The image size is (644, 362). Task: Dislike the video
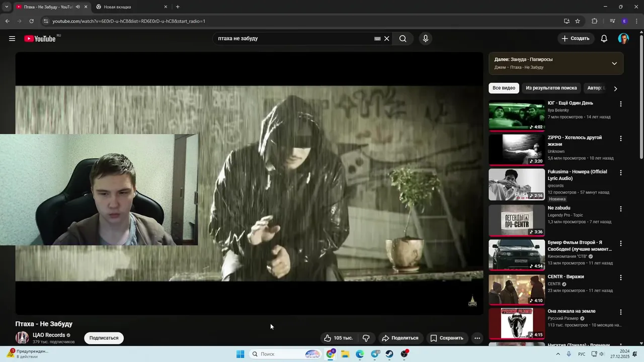tap(366, 338)
